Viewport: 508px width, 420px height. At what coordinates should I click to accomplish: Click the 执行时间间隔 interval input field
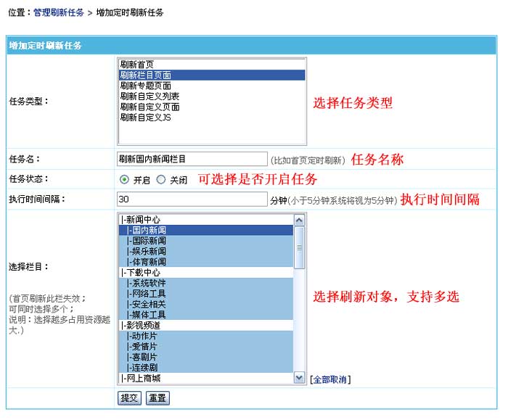click(x=192, y=199)
